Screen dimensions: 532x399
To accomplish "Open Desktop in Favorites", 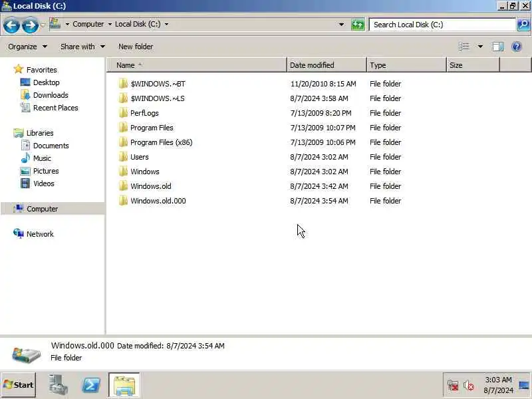I will [46, 82].
